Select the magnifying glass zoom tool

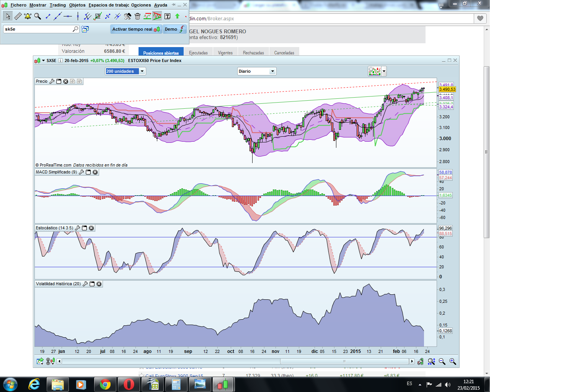pyautogui.click(x=38, y=16)
